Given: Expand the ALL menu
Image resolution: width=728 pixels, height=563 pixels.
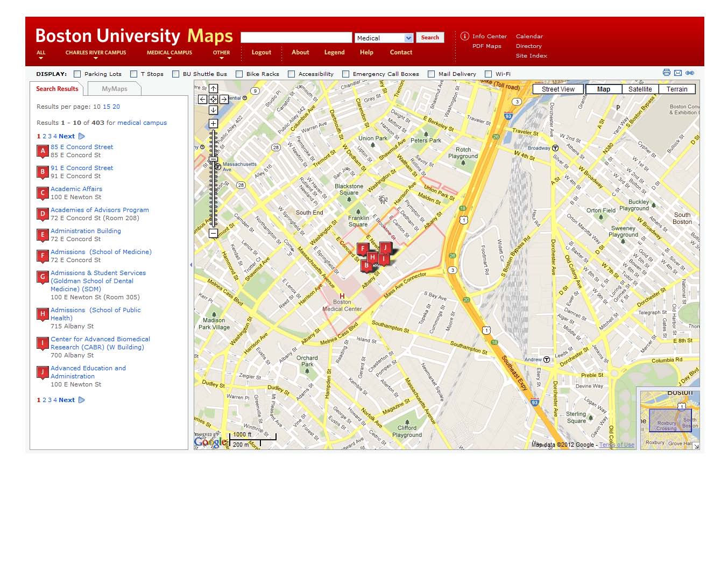Looking at the screenshot, I should pyautogui.click(x=41, y=54).
